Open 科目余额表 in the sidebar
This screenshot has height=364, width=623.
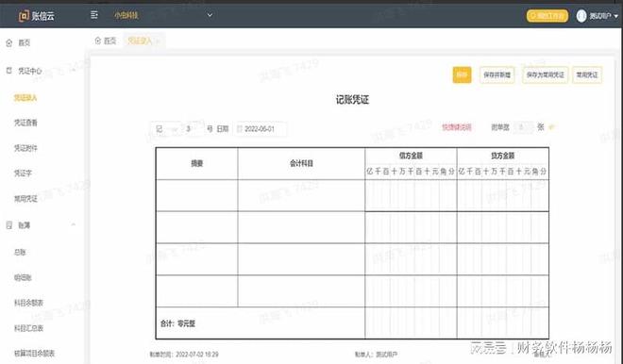click(x=28, y=303)
